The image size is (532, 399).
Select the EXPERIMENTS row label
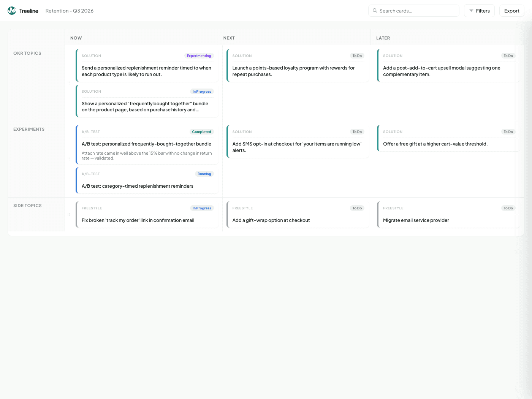pos(29,129)
